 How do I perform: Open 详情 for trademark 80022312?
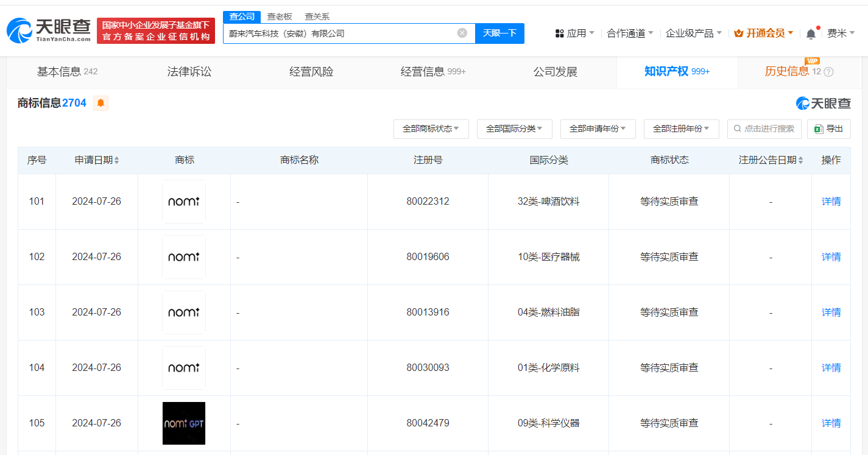(x=831, y=201)
